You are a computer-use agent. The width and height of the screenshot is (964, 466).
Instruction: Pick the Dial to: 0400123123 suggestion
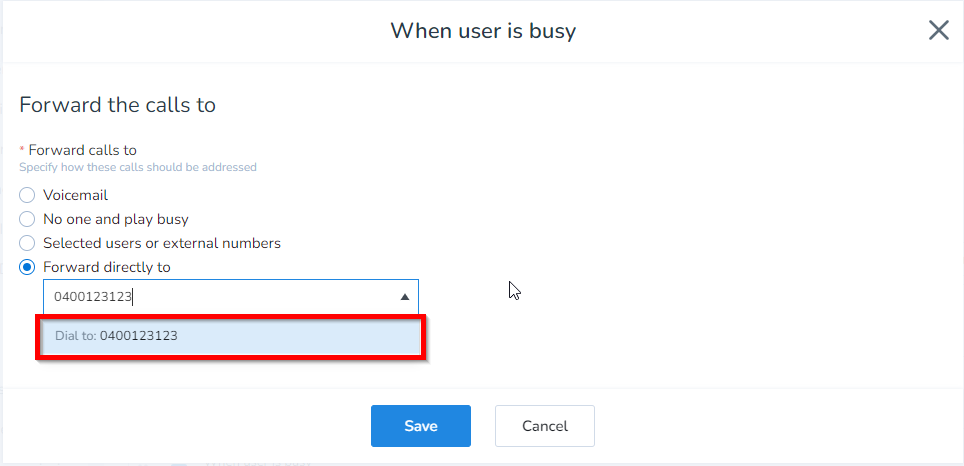(230, 336)
